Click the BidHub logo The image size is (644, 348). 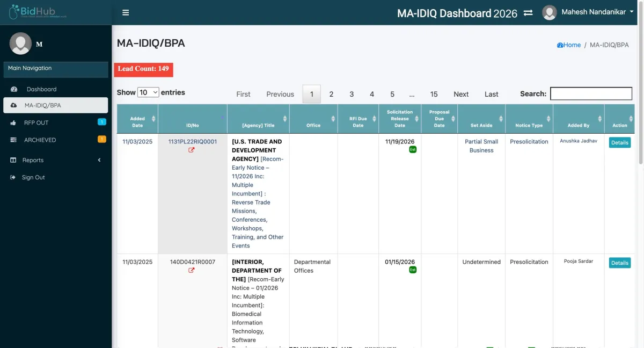point(38,12)
